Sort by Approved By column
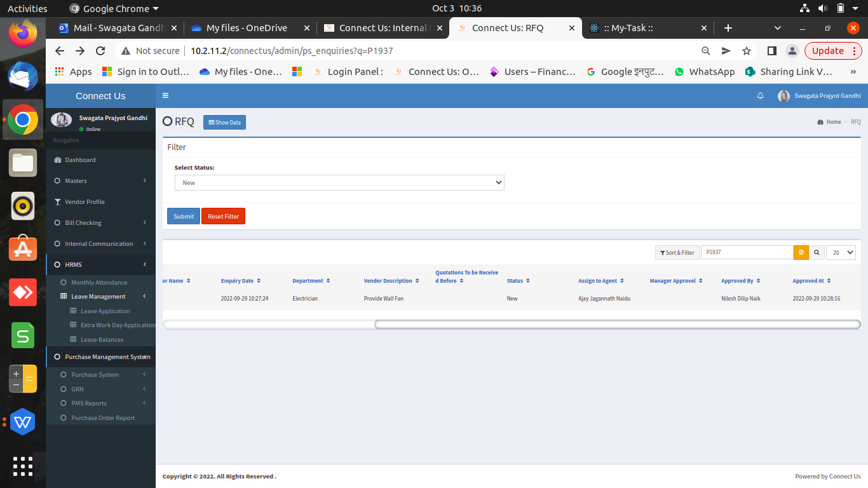868x488 pixels. pyautogui.click(x=740, y=281)
